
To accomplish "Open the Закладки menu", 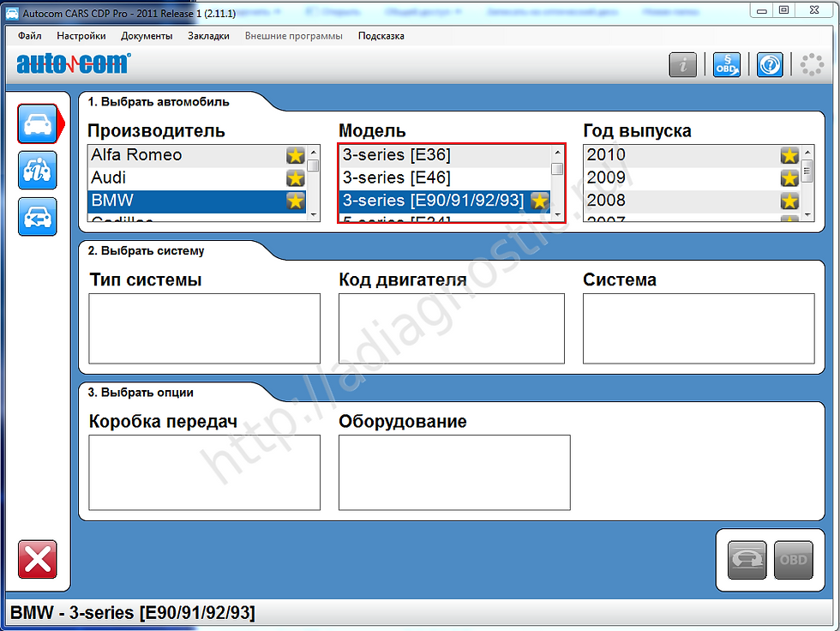I will pyautogui.click(x=208, y=36).
